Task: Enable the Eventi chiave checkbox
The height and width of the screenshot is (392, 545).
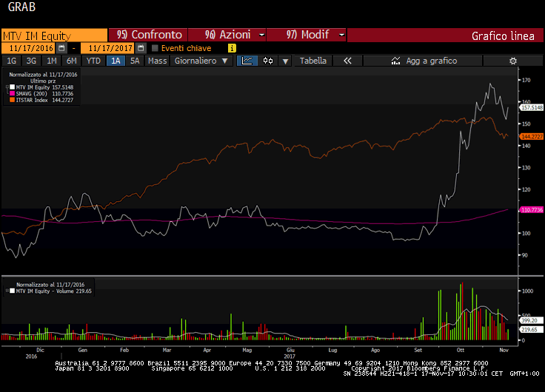Action: 155,48
